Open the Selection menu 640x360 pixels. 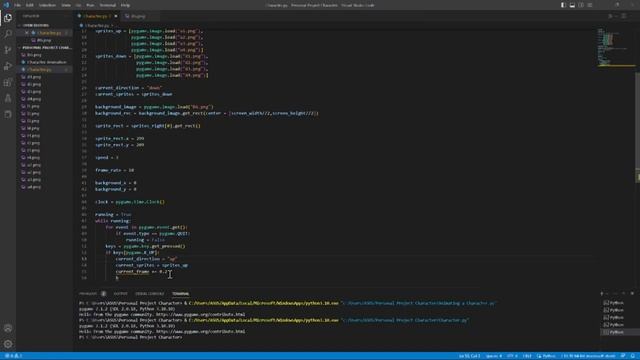pos(47,5)
